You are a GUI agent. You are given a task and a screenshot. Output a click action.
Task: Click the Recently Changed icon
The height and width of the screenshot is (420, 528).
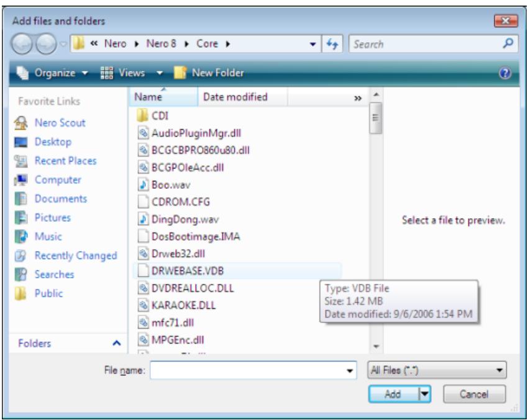point(20,255)
